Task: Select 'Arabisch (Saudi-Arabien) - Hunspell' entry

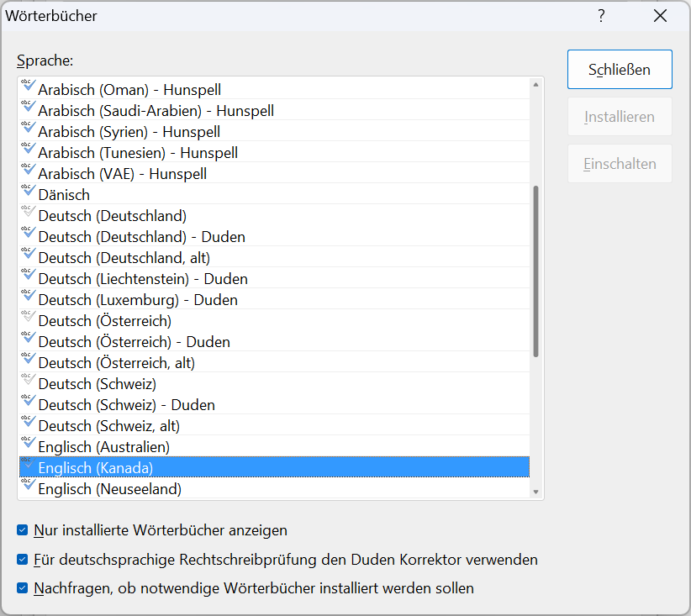Action: click(274, 111)
